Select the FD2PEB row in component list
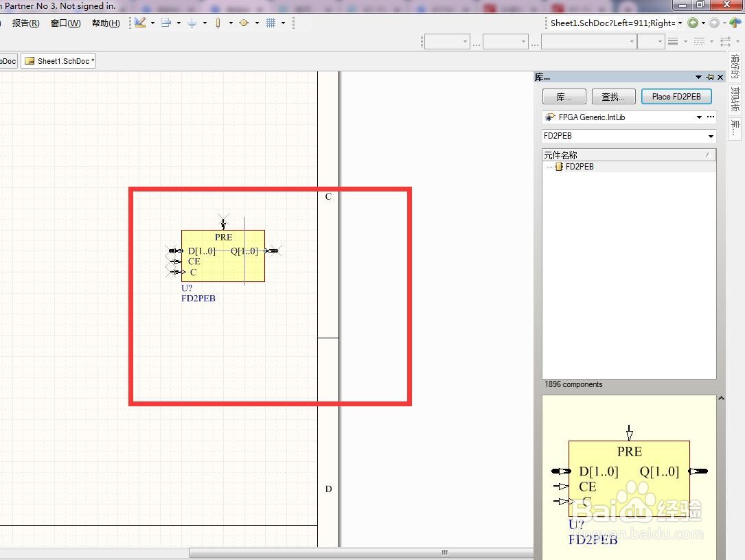The image size is (745, 560). (x=628, y=167)
